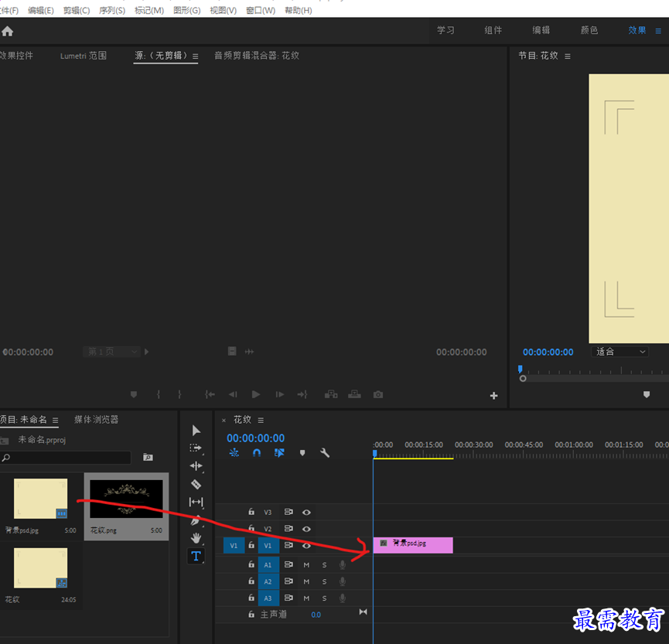
Task: Toggle lock on track V3
Action: coord(251,511)
